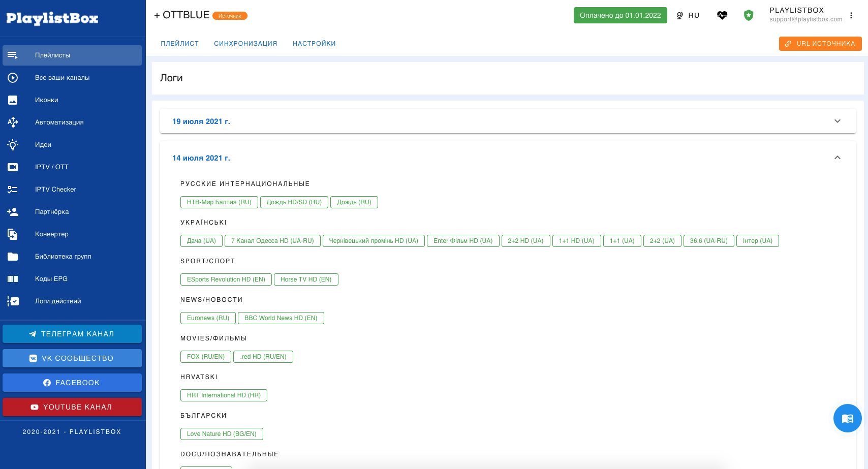This screenshot has height=469, width=868.
Task: Click the Love Nature HD (BG/EN) chip
Action: point(222,434)
